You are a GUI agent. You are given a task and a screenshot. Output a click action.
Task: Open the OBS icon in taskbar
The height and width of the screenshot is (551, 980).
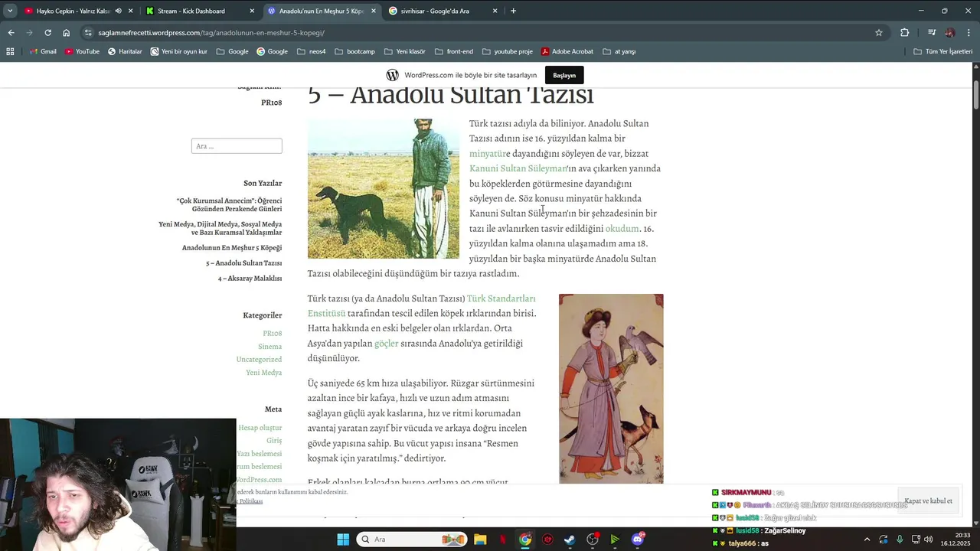(x=593, y=540)
